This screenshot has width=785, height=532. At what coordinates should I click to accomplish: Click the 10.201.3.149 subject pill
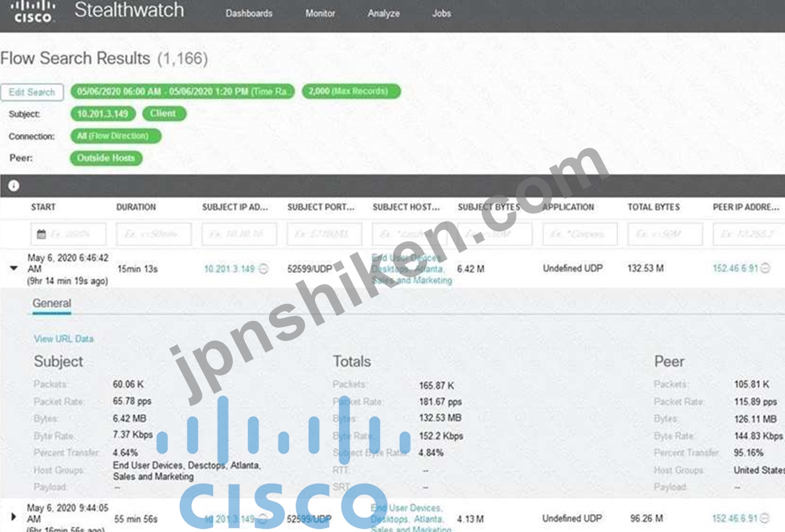pos(103,113)
